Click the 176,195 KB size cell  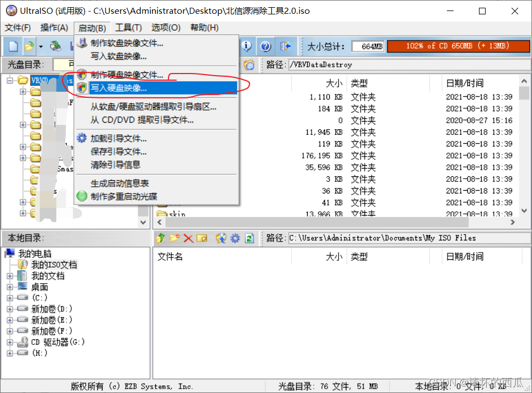[x=322, y=155]
